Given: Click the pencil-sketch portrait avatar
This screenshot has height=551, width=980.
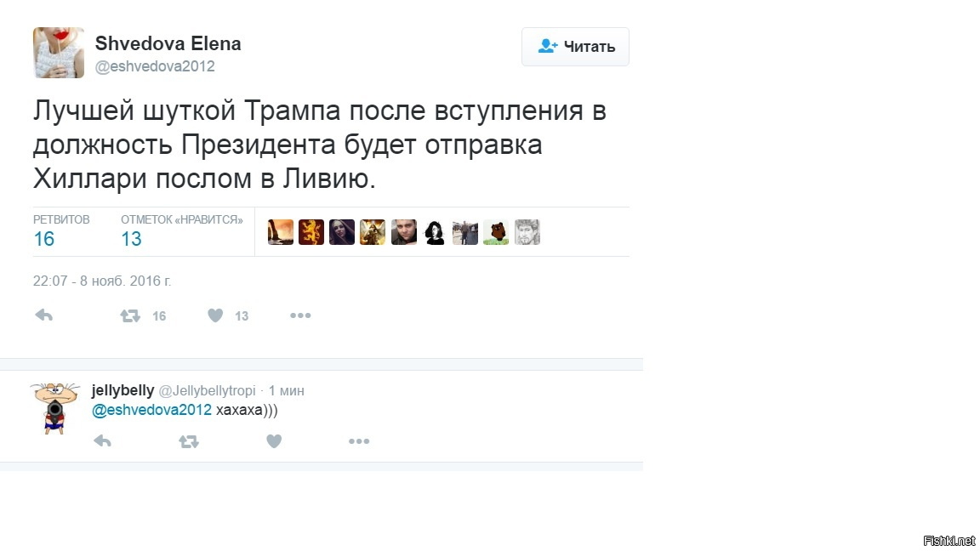Looking at the screenshot, I should [x=527, y=232].
